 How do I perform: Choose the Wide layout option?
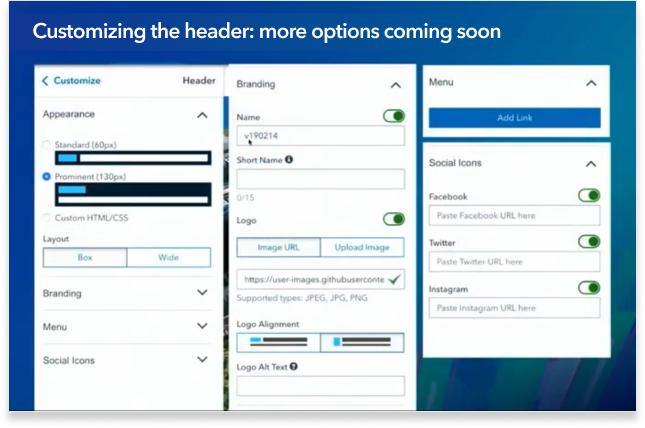coord(169,257)
